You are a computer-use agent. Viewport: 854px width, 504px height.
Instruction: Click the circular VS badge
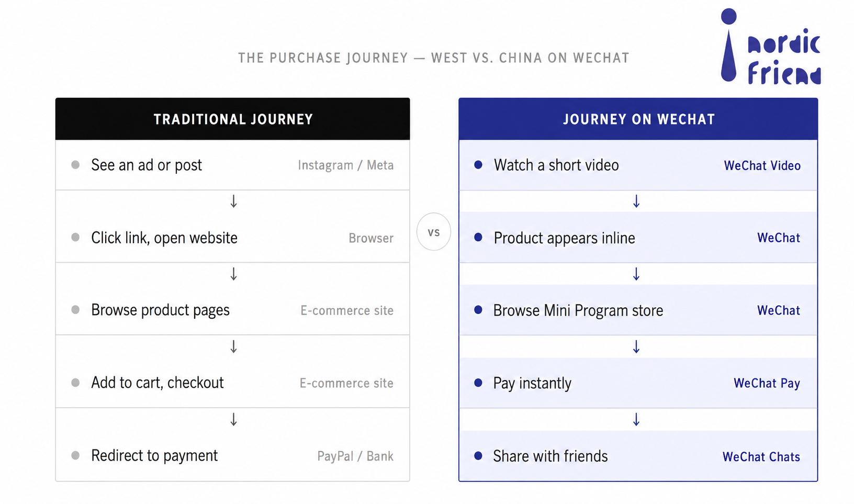click(x=434, y=232)
